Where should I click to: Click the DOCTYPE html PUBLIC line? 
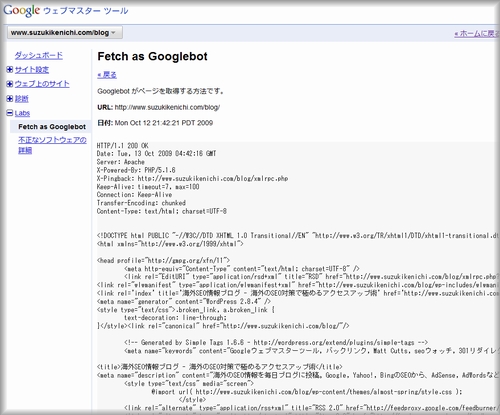click(298, 236)
